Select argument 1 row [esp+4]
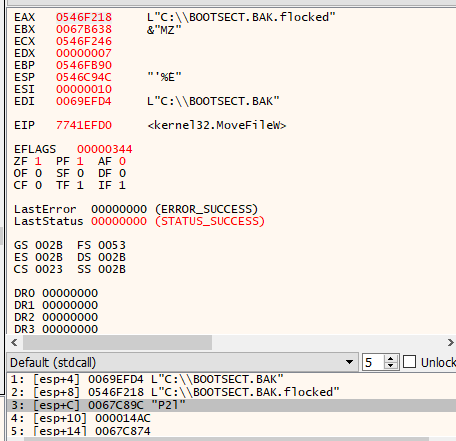The height and width of the screenshot is (441, 456). [x=231, y=379]
